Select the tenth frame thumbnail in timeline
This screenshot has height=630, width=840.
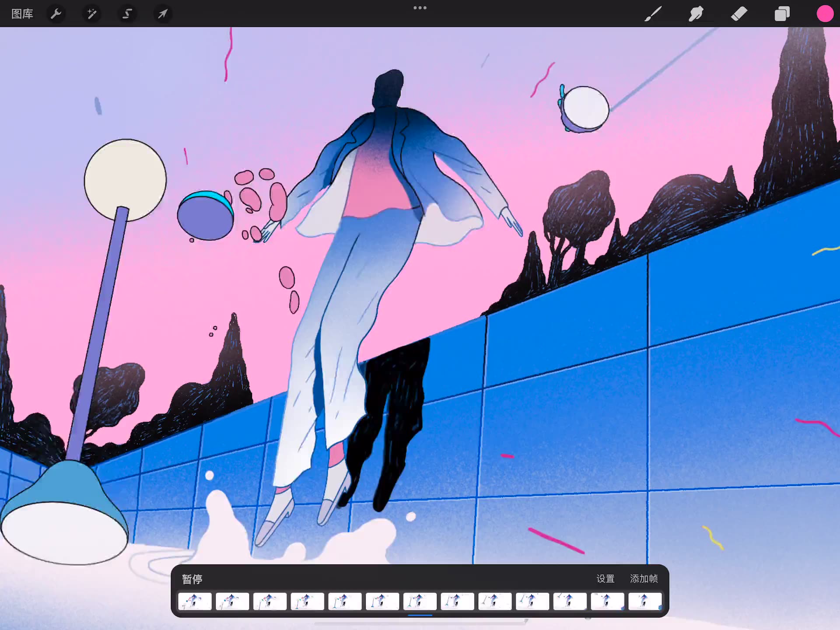coord(532,602)
